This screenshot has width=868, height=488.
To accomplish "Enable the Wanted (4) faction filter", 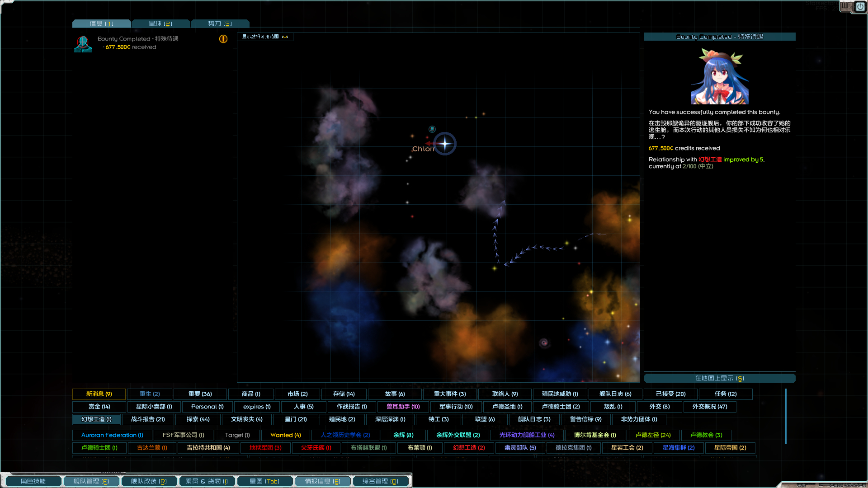I will [285, 435].
